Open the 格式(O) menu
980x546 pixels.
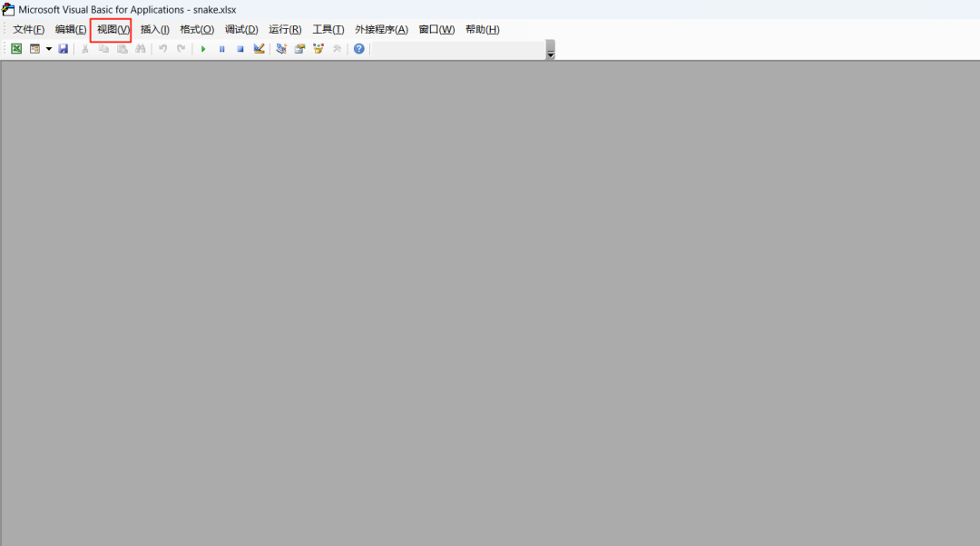pos(197,29)
